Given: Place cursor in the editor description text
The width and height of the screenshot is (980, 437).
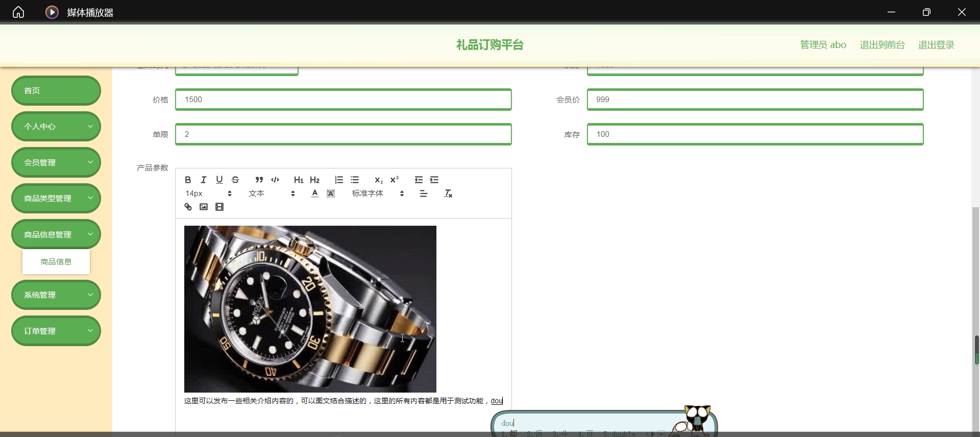Looking at the screenshot, I should (344, 401).
